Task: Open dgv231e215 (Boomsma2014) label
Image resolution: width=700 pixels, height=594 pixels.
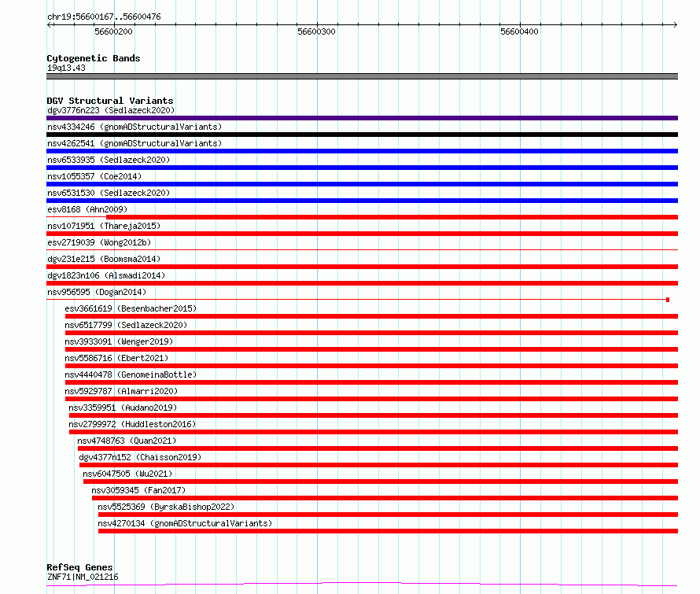Action: click(104, 259)
